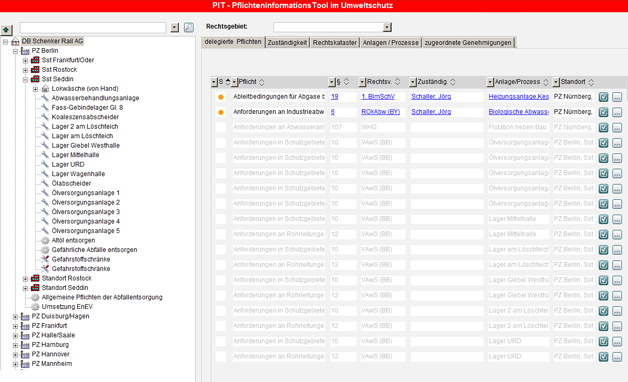Open Schaller, Jörg link in Ableitbedingungen row

point(431,97)
